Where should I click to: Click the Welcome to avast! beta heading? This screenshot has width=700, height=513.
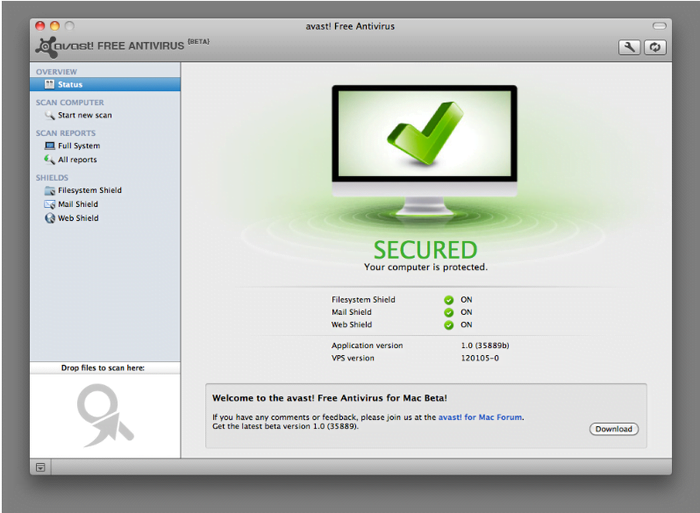pos(329,398)
